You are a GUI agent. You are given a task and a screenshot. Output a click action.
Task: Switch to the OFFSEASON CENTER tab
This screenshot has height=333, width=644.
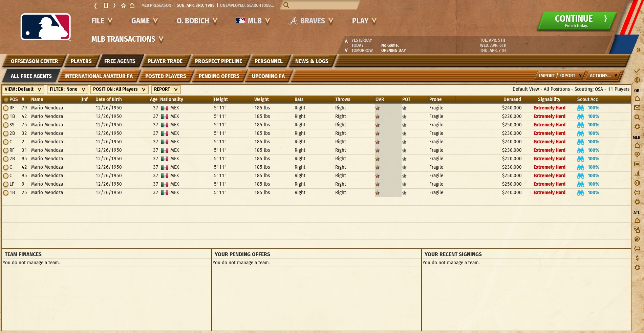coord(34,61)
